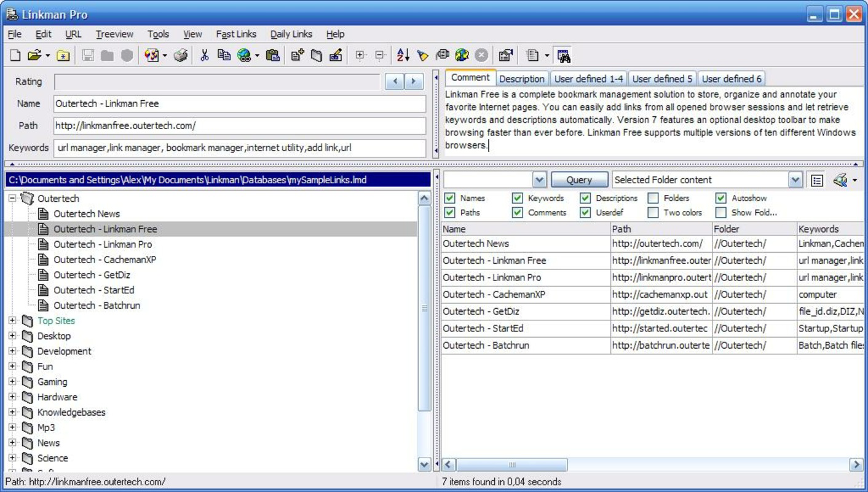Viewport: 868px width, 492px height.
Task: Click the greyed-out Save diskette icon
Action: pyautogui.click(x=88, y=55)
